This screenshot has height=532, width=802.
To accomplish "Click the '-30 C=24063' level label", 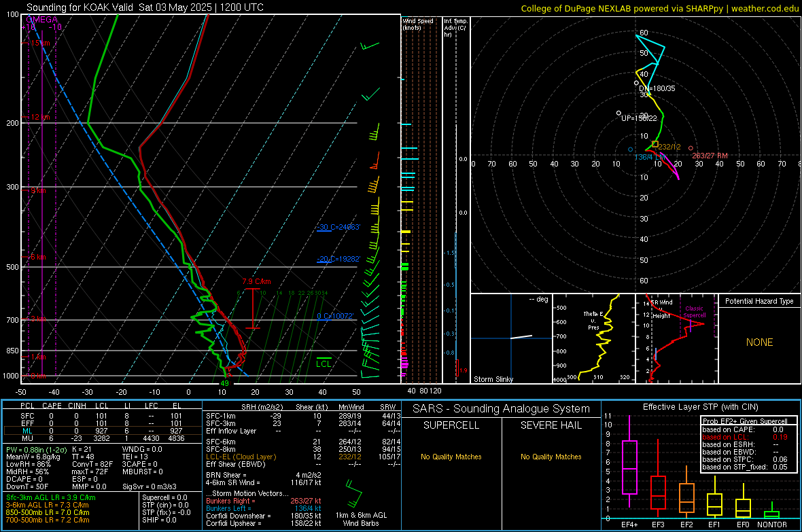I will [x=338, y=227].
